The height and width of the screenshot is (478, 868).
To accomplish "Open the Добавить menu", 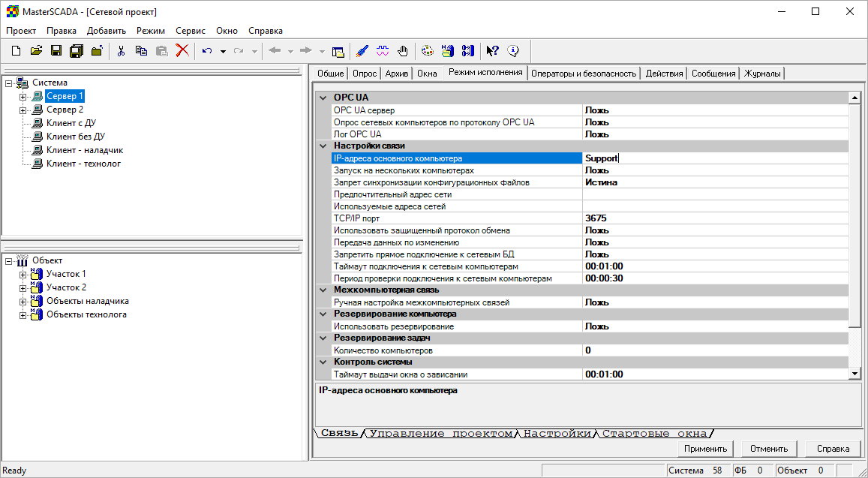I will click(x=107, y=31).
